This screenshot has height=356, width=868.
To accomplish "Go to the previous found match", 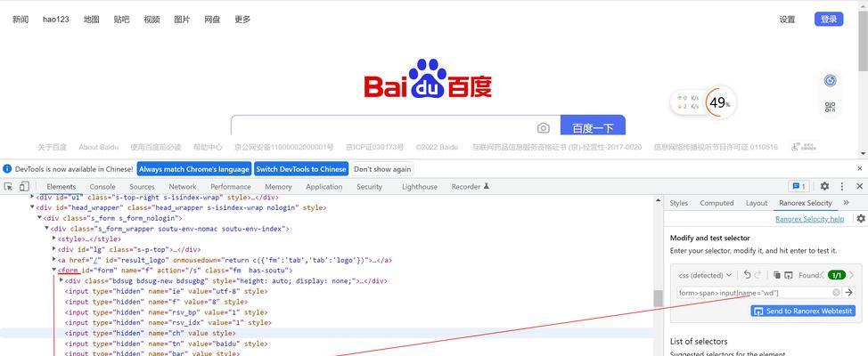I will pos(822,275).
